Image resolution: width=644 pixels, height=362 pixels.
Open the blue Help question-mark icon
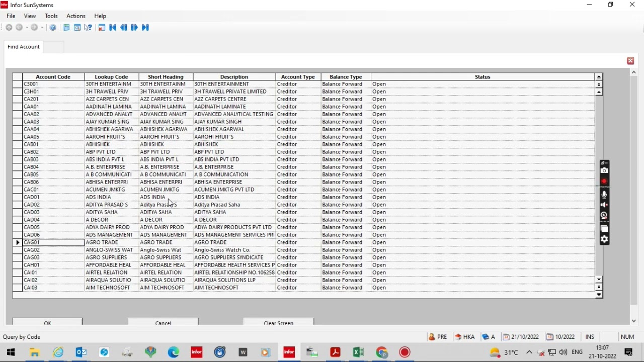pyautogui.click(x=53, y=28)
